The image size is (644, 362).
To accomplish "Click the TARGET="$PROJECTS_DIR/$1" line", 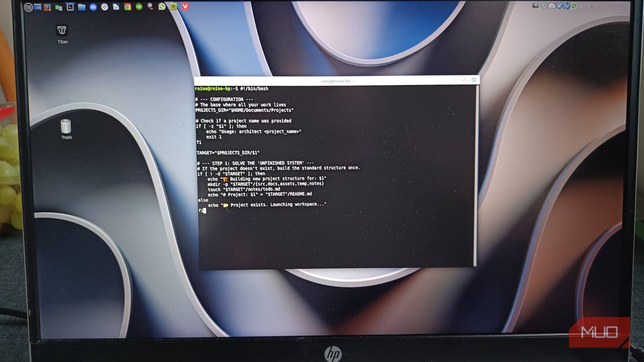I will (x=228, y=153).
